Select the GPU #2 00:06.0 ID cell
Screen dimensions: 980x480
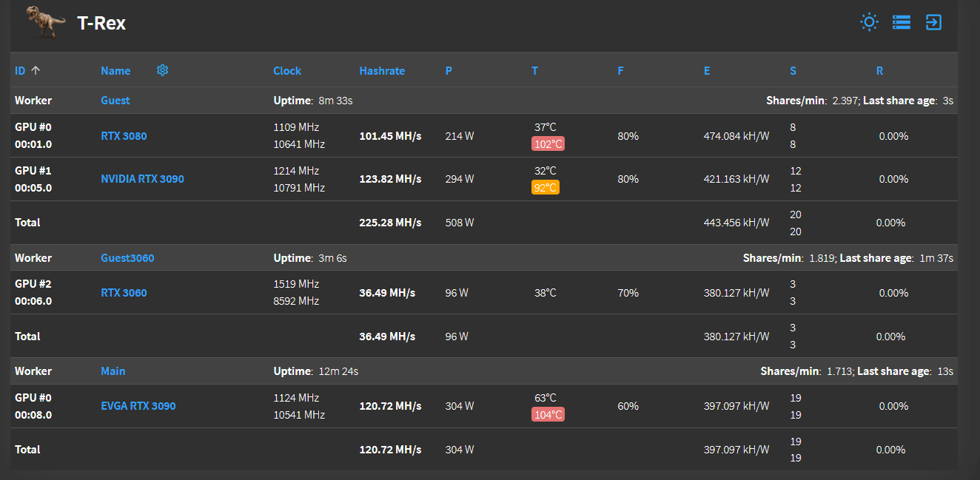point(33,293)
